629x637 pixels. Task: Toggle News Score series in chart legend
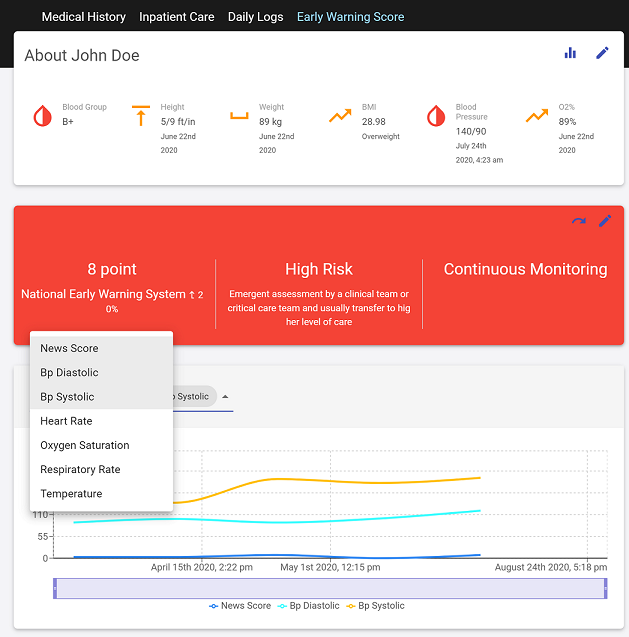tap(240, 606)
